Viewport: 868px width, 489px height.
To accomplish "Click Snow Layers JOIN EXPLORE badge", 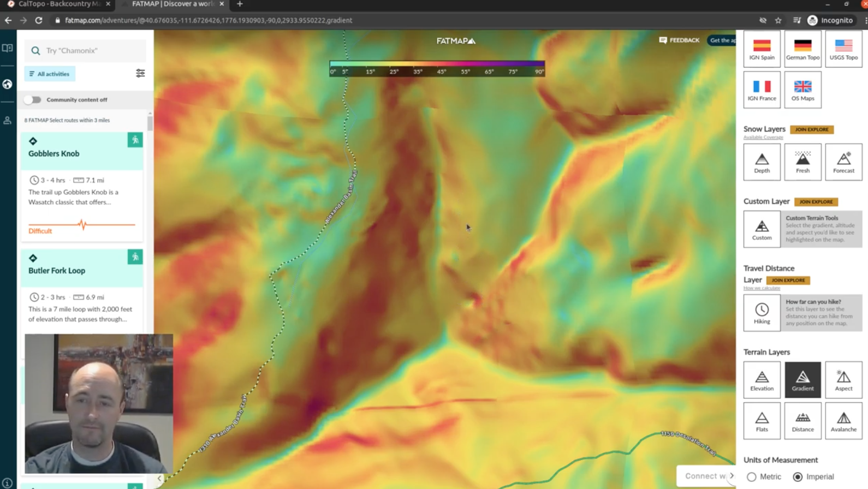I will (812, 129).
